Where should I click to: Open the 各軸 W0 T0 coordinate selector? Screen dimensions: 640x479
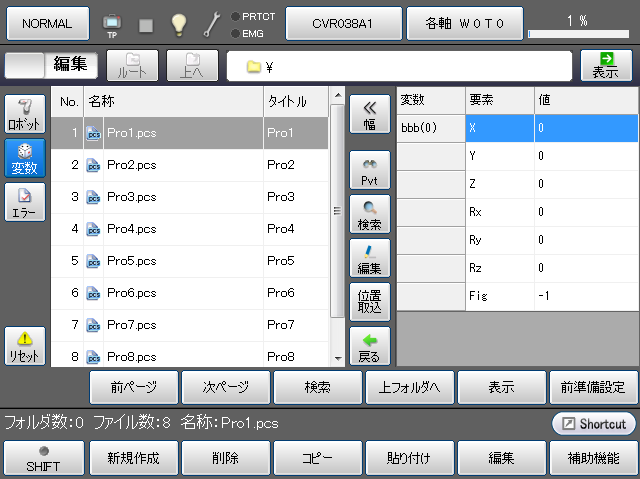pos(464,22)
